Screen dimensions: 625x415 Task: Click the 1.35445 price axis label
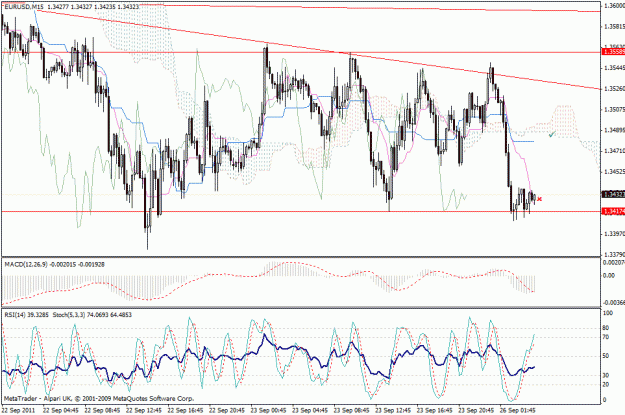614,68
